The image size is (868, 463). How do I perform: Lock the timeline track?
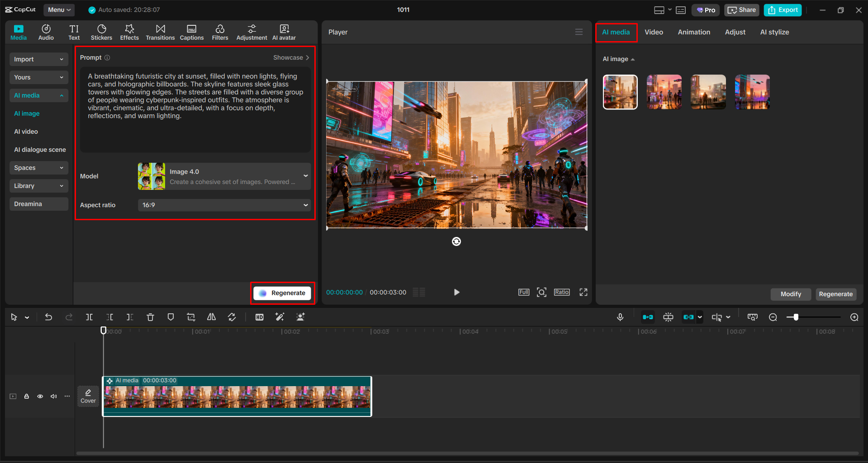(26, 396)
